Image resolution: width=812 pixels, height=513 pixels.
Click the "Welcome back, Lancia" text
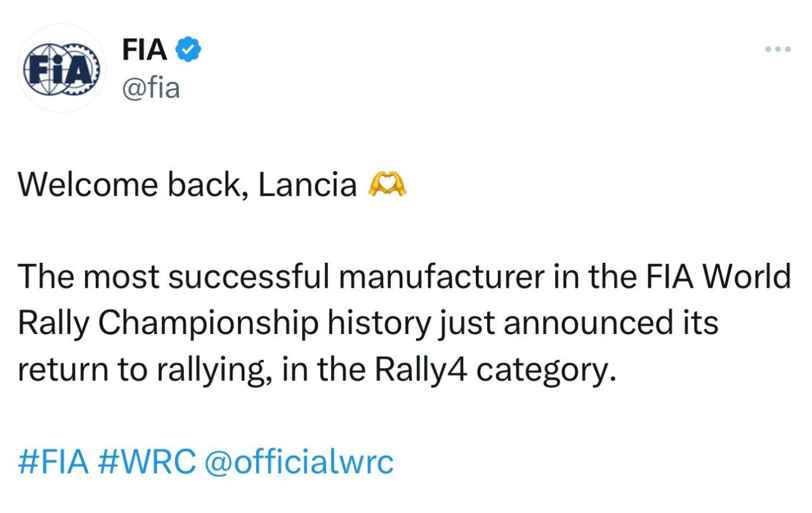187,185
